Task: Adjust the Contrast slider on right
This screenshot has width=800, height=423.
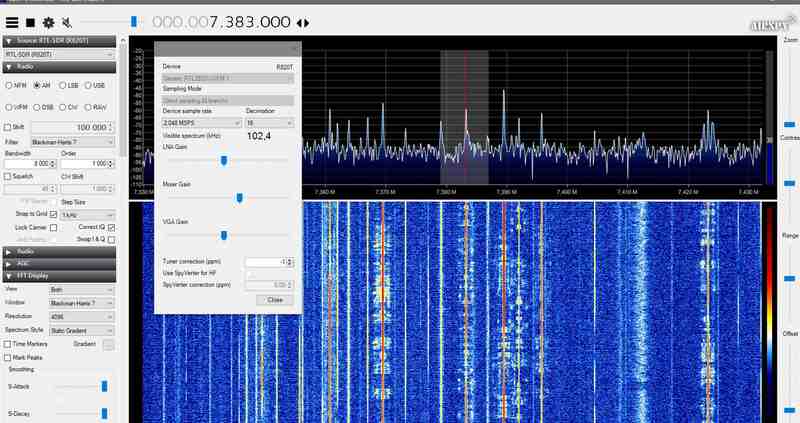Action: click(790, 183)
